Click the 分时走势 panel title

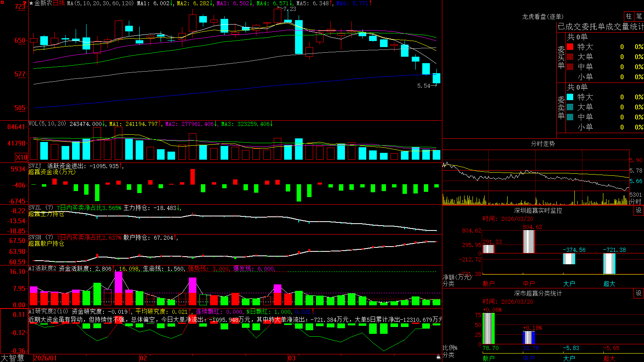point(543,144)
